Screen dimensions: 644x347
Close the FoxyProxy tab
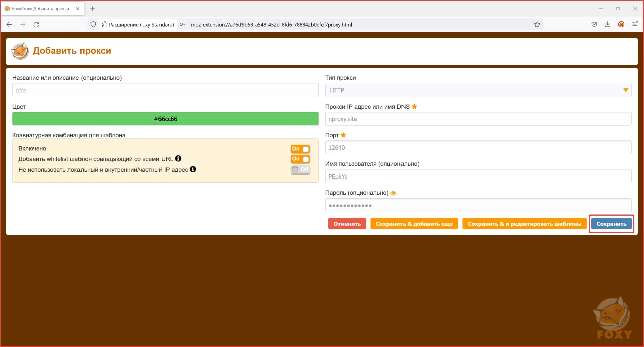79,9
